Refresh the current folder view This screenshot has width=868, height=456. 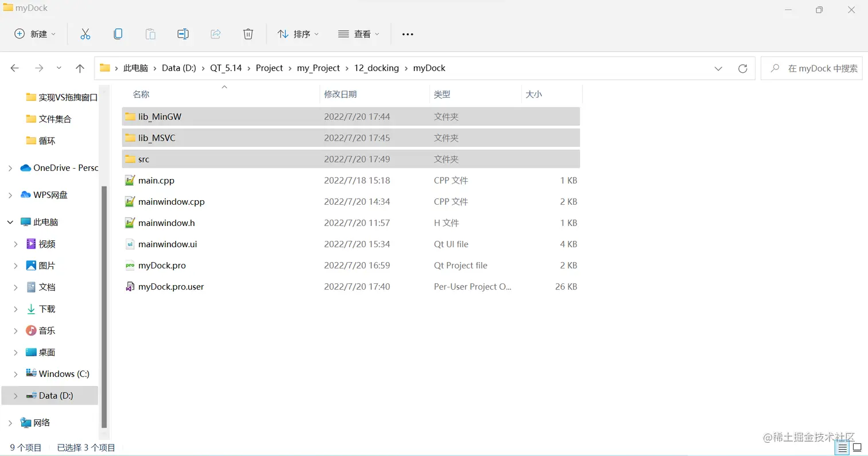(743, 68)
